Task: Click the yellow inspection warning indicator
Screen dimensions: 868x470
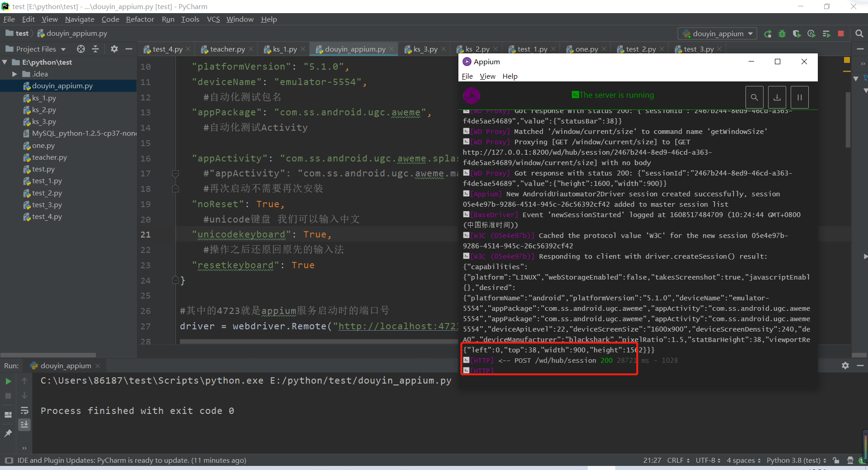Action: pos(847,60)
